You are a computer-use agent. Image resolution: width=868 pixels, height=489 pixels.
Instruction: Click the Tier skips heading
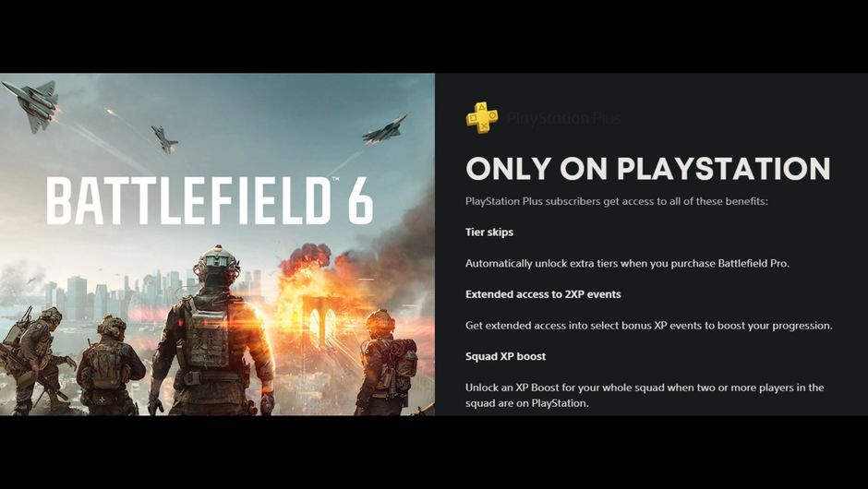click(489, 233)
